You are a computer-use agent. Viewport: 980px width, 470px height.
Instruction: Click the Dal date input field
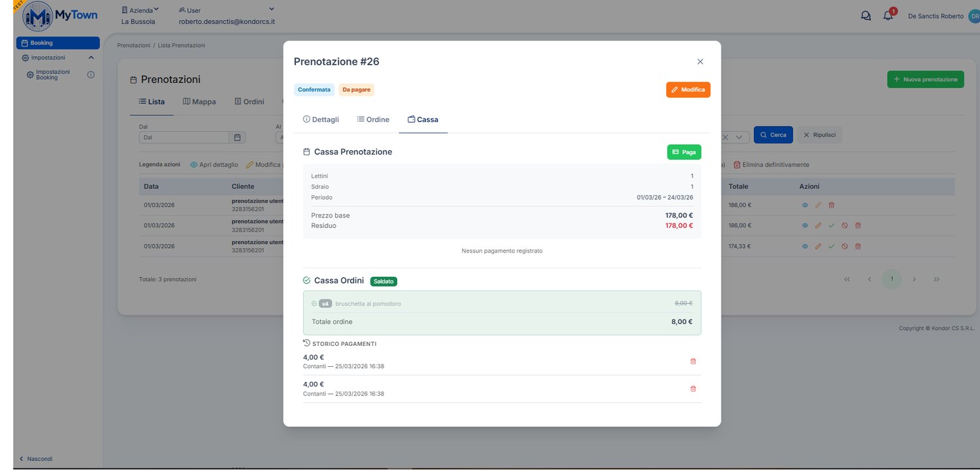click(184, 138)
